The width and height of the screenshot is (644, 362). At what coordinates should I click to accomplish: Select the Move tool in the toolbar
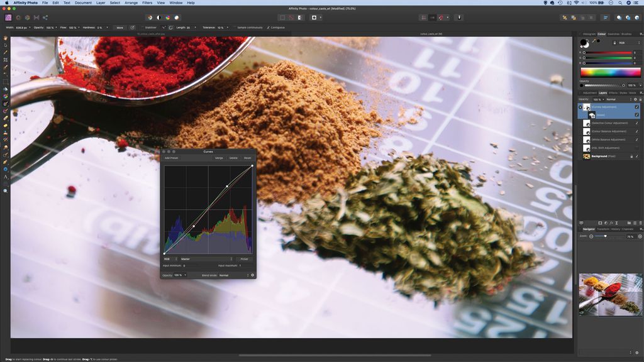5,47
